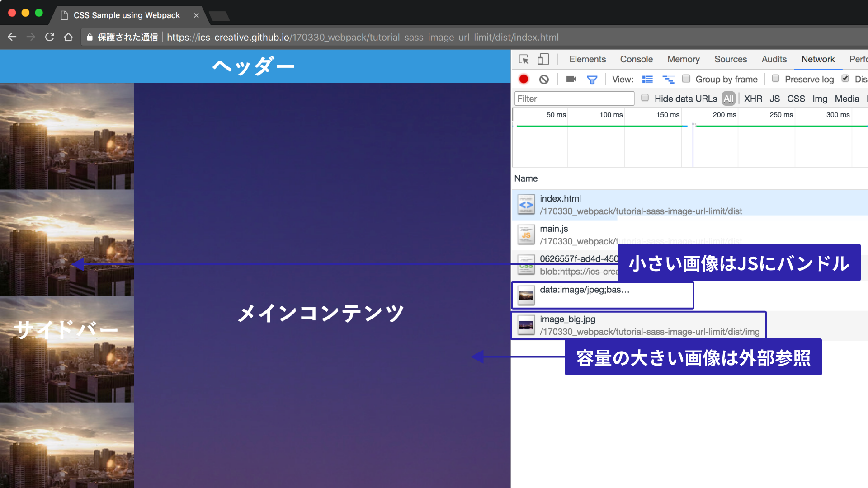Click the browser home icon
Viewport: 868px width, 488px height.
point(68,37)
